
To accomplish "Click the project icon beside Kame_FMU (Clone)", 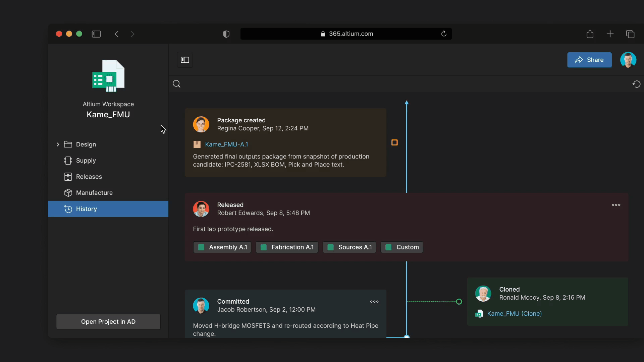I will point(479,314).
